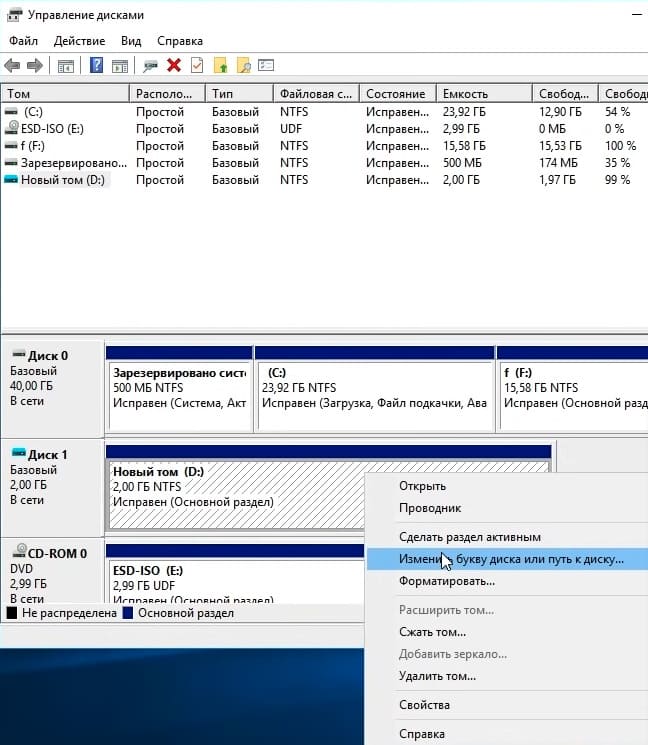Viewport: 648px width, 745px height.
Task: Choose Форматировать... in context menu
Action: 447,581
